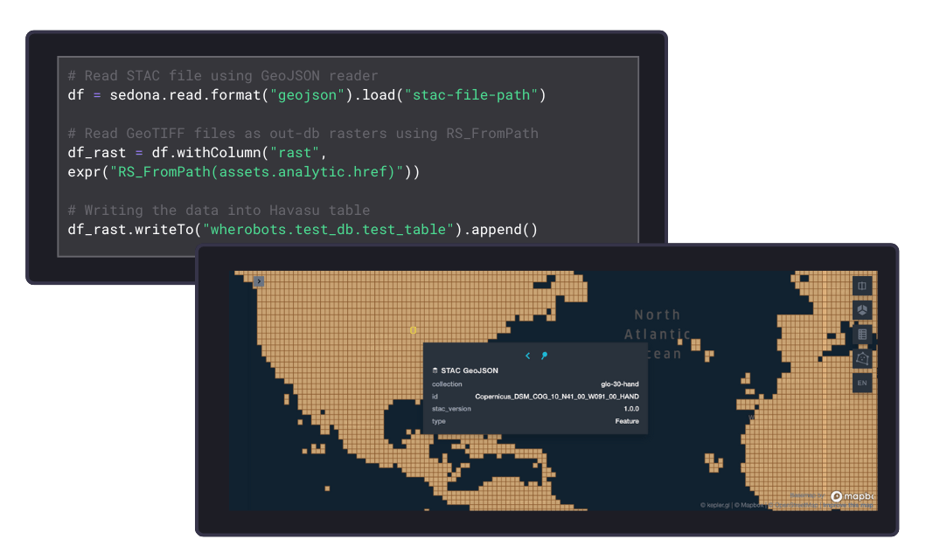Click the yellow marker labeled 0
This screenshot has height=560, width=926.
[x=412, y=330]
